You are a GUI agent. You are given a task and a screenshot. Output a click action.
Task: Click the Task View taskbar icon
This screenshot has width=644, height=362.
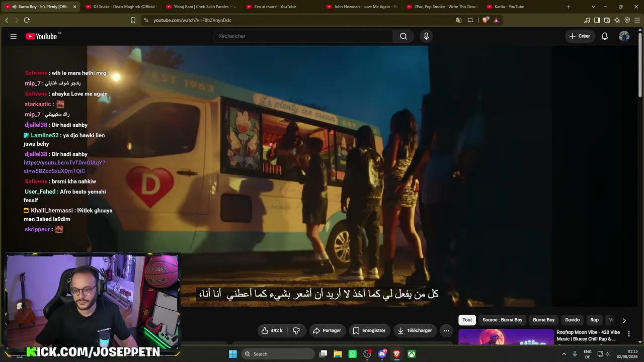point(324,354)
